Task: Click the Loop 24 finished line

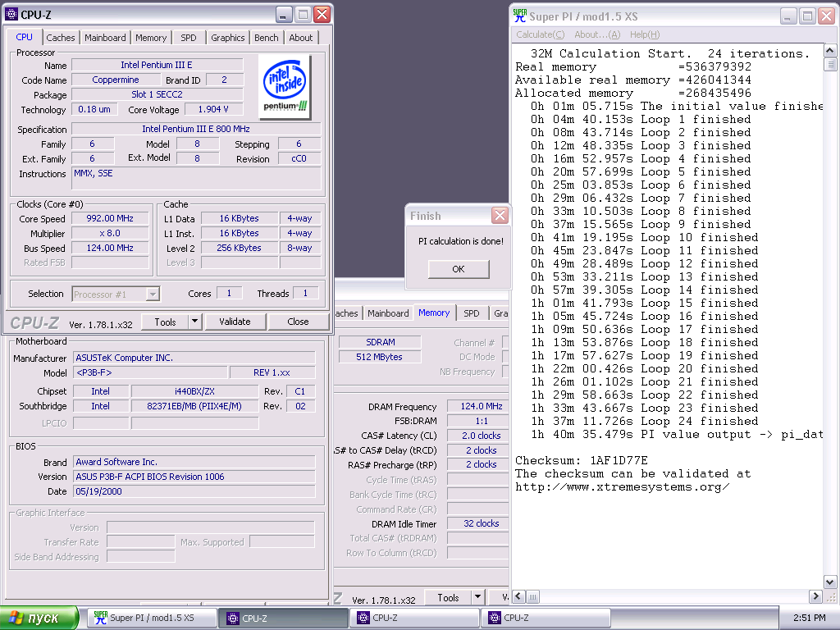Action: [645, 422]
